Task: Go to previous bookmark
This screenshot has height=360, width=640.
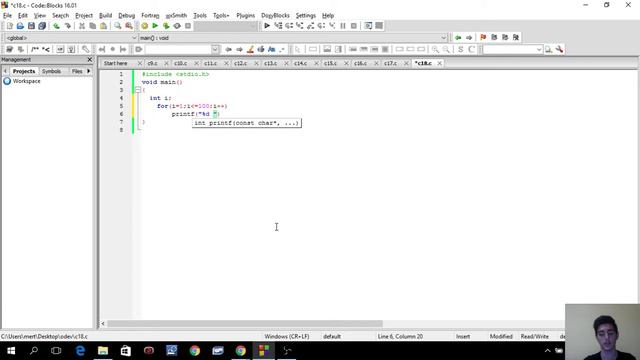Action: (x=494, y=38)
